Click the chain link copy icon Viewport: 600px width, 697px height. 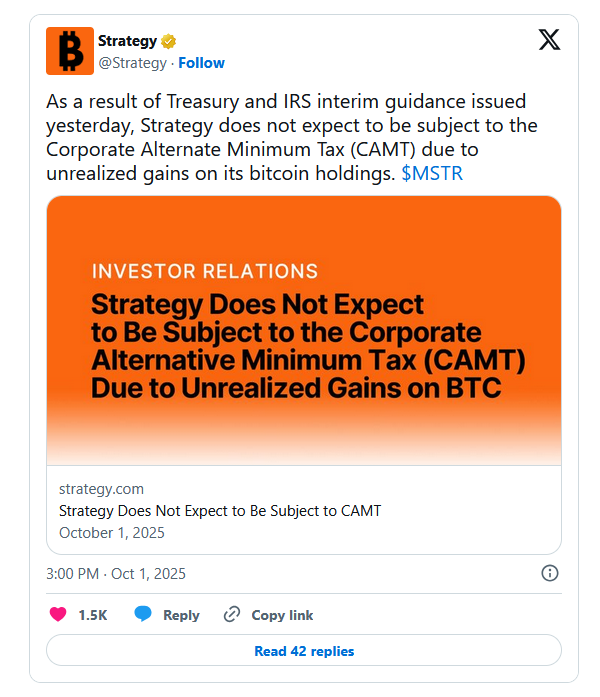pos(232,614)
